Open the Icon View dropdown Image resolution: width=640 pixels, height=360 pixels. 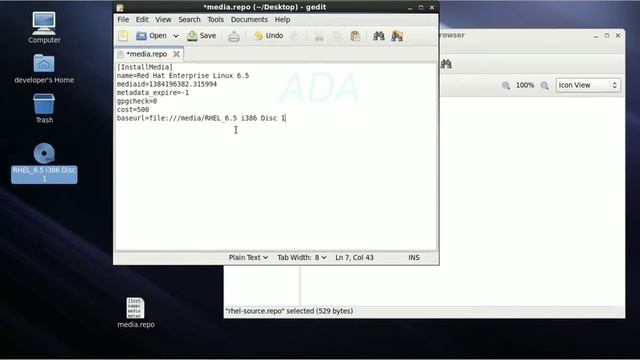click(x=588, y=85)
